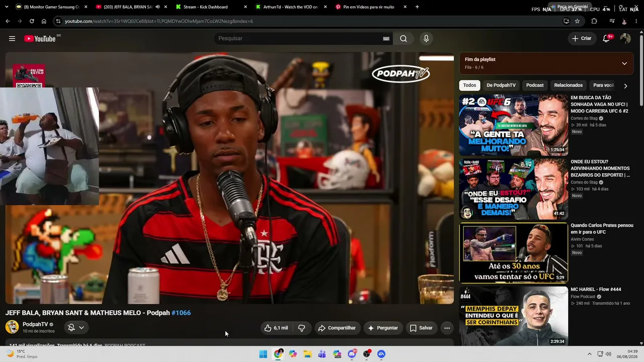
Task: Open the Memphis Depay Flow thumbnail
Action: point(513,316)
